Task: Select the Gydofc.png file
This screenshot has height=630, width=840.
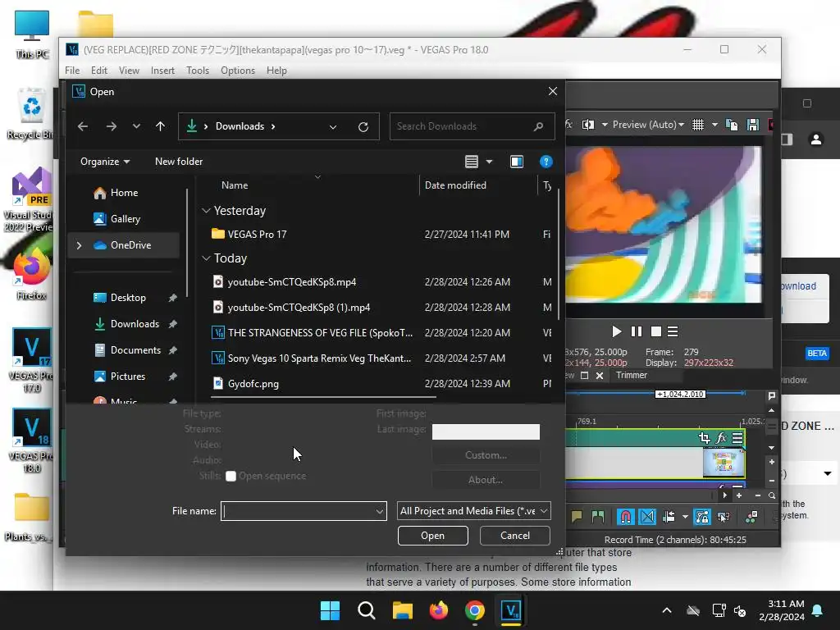Action: tap(253, 384)
